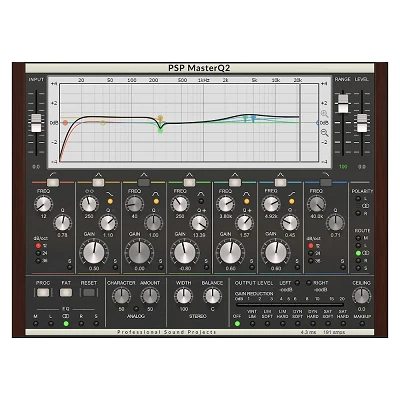The image size is (400, 400).
Task: Select EQ channel S LED
Action: (x=96, y=323)
